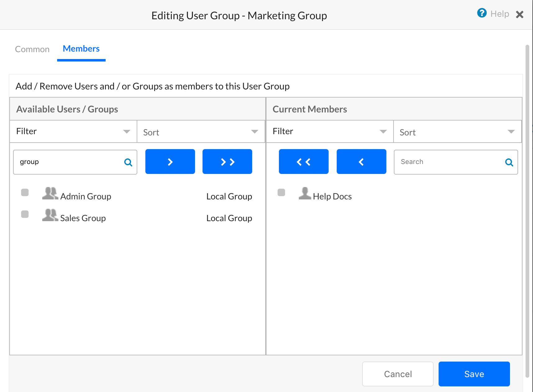Open the Available Users Filter dropdown

[73, 131]
